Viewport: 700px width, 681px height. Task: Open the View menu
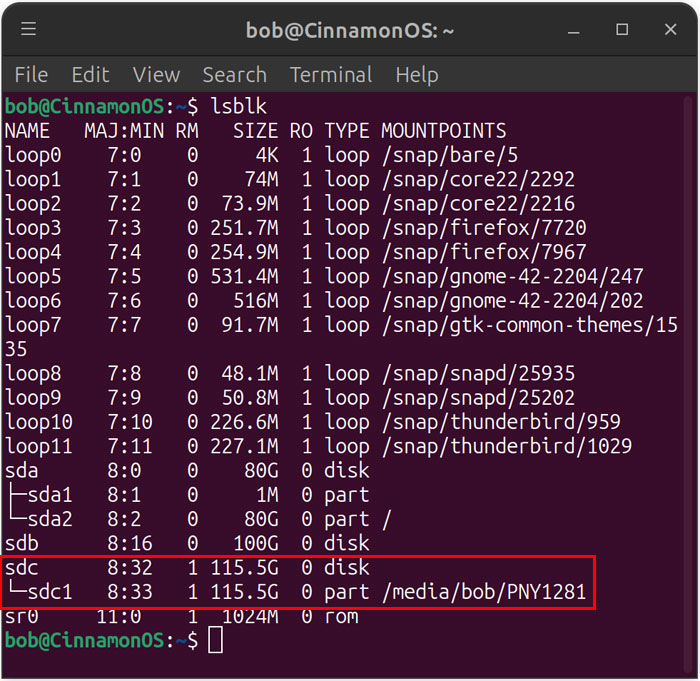point(156,75)
